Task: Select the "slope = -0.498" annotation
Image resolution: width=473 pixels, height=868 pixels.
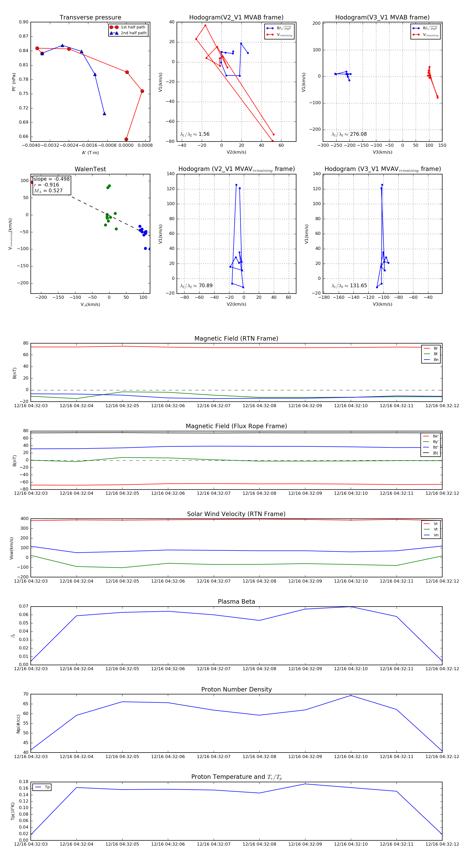Action: (52, 179)
